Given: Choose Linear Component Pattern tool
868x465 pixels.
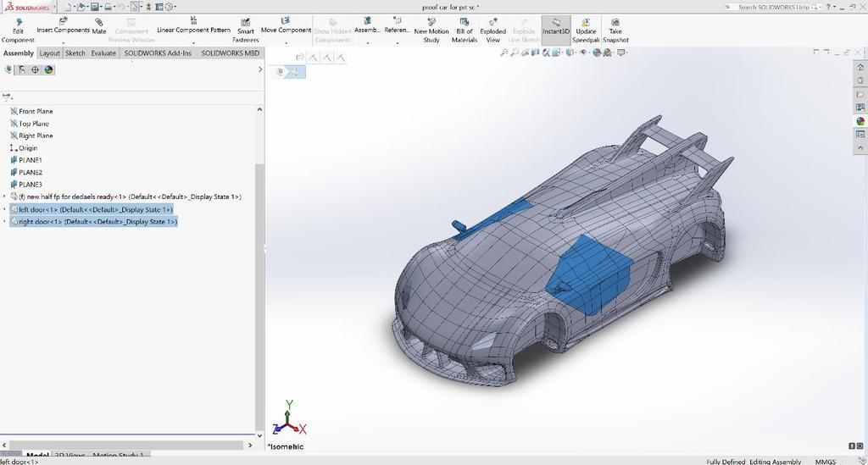Looking at the screenshot, I should point(193,26).
